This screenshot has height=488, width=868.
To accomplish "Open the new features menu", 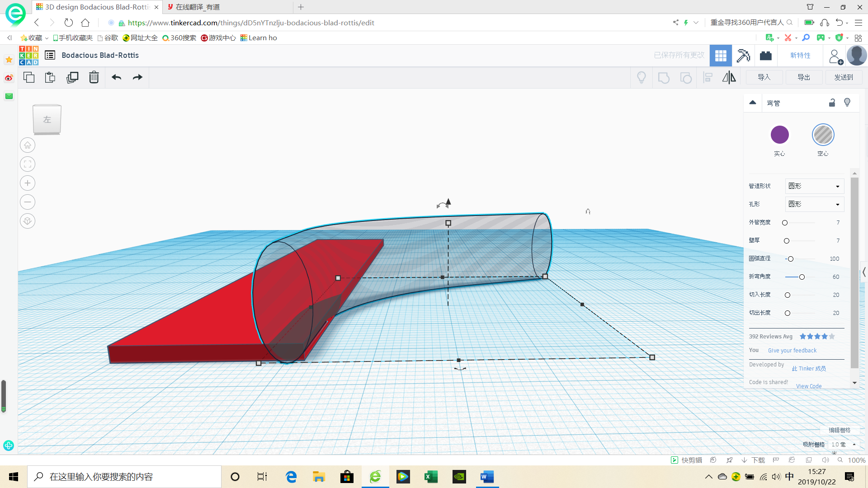I will tap(800, 56).
